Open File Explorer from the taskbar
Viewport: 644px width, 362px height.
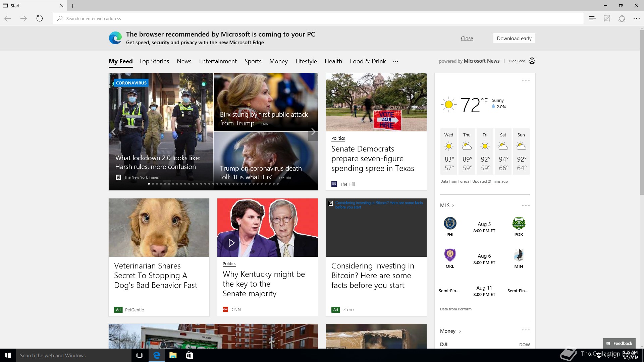pos(173,355)
